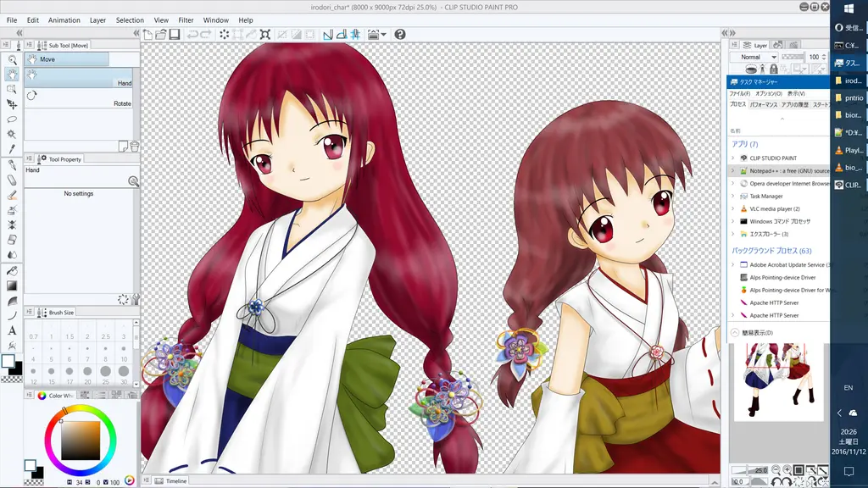Open the CLIP taskbar item
The image size is (868, 488).
849,185
